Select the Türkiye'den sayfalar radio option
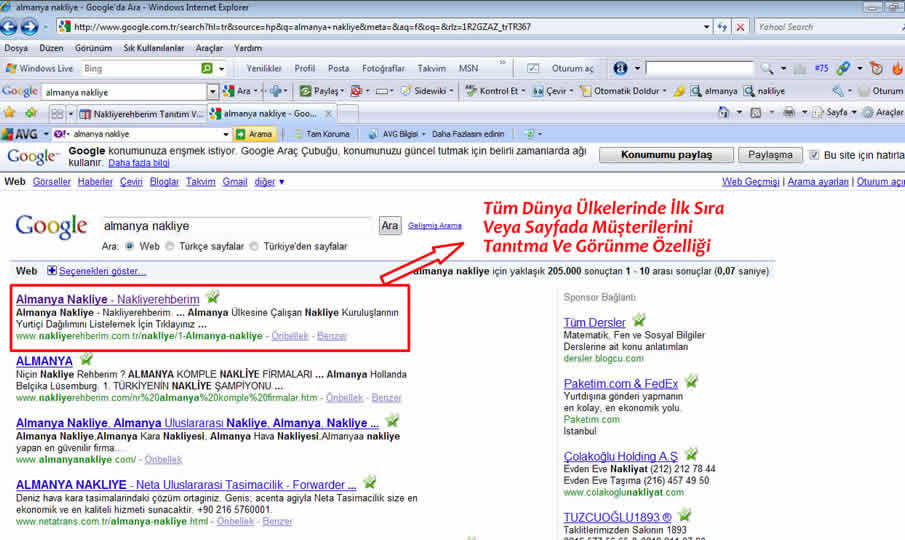 click(x=254, y=246)
